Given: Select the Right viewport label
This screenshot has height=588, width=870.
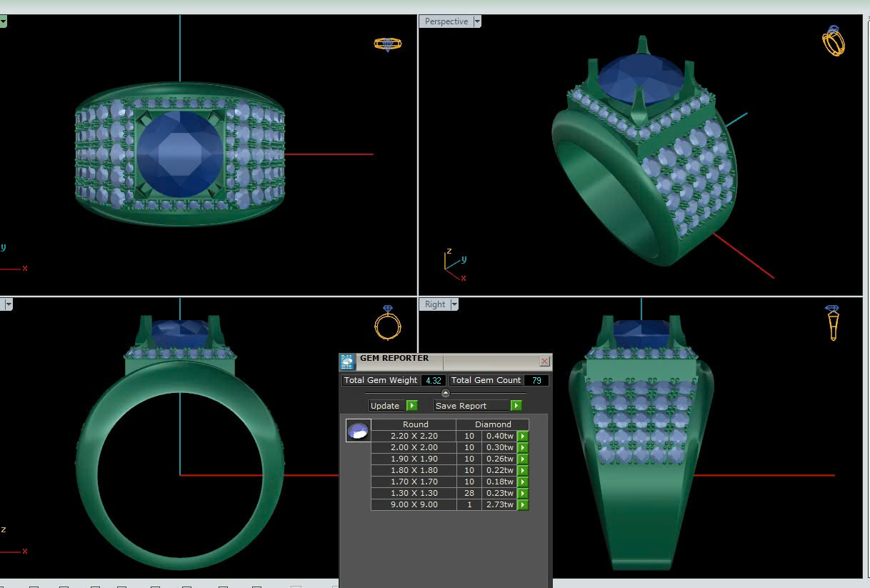Looking at the screenshot, I should pos(434,304).
